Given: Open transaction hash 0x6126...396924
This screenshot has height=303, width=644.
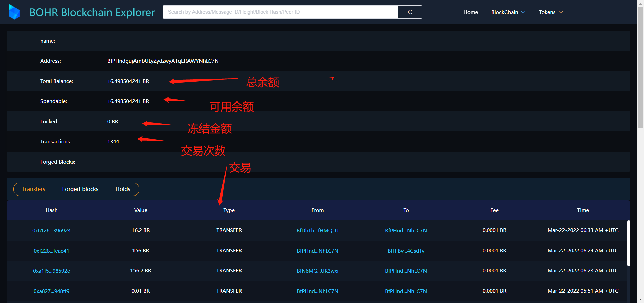Looking at the screenshot, I should [51, 230].
